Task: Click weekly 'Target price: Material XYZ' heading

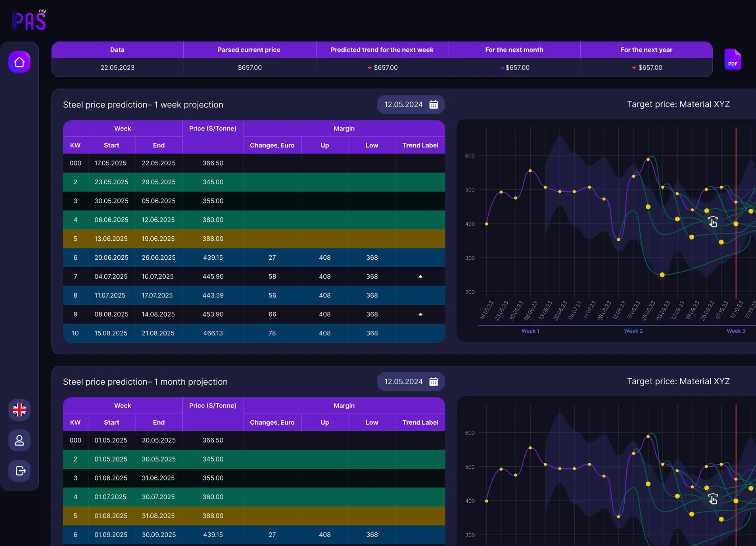Action: pyautogui.click(x=678, y=104)
